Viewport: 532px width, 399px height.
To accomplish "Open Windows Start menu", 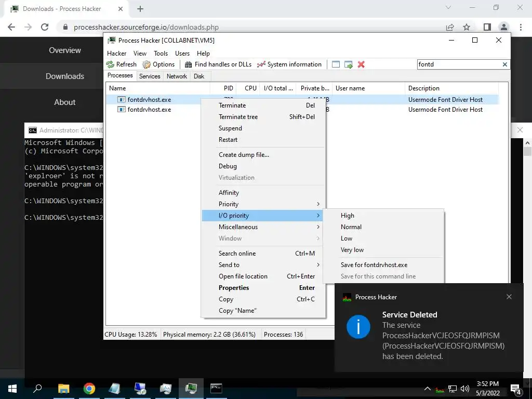I will coord(12,388).
